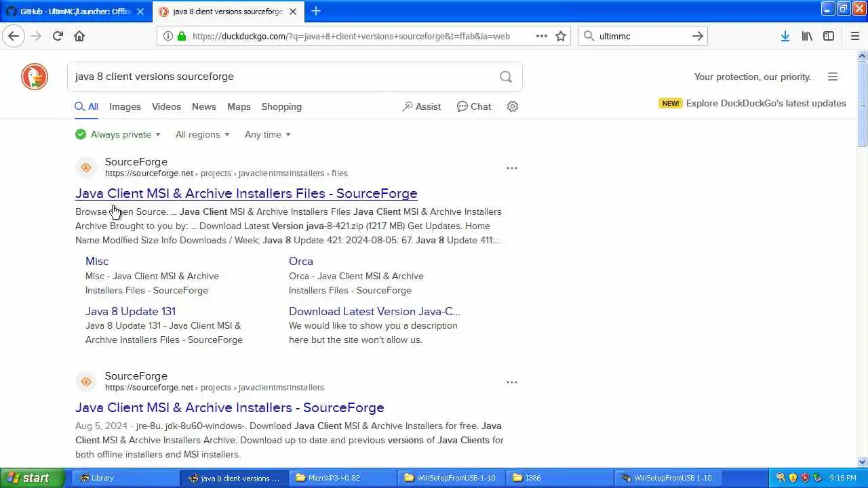
Task: Switch to WinSetupFromUSB-1-10 folder window
Action: [452, 478]
